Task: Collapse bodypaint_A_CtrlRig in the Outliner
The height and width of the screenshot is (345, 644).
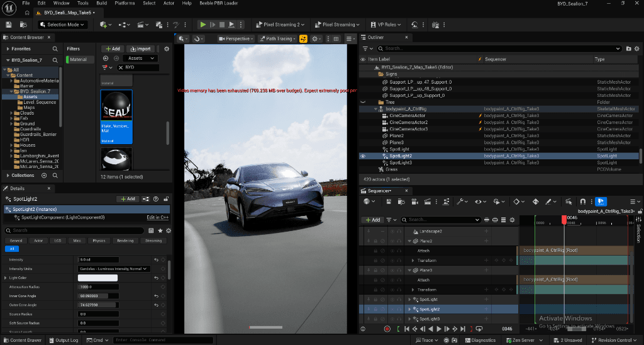Action: (x=375, y=110)
